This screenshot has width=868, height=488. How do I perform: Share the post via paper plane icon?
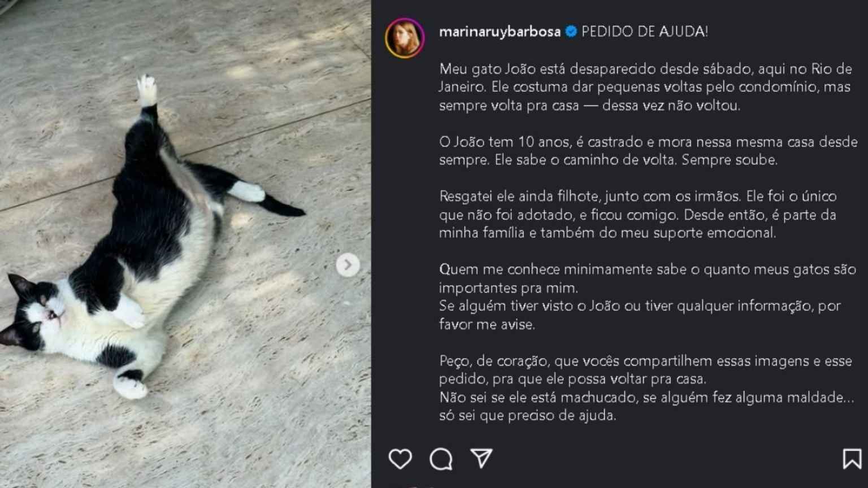pyautogui.click(x=481, y=459)
